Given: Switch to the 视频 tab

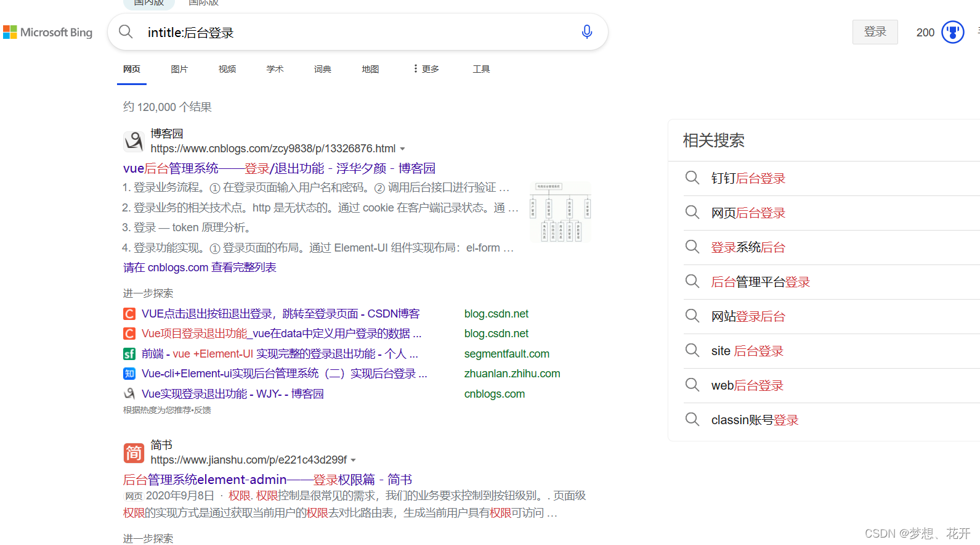Looking at the screenshot, I should 227,69.
